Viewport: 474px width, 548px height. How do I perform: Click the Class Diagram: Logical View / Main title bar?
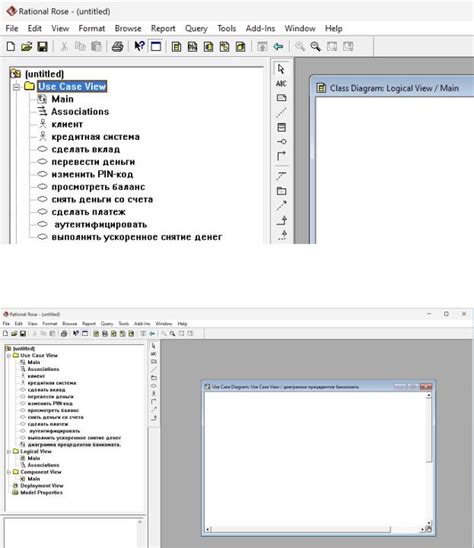(393, 88)
